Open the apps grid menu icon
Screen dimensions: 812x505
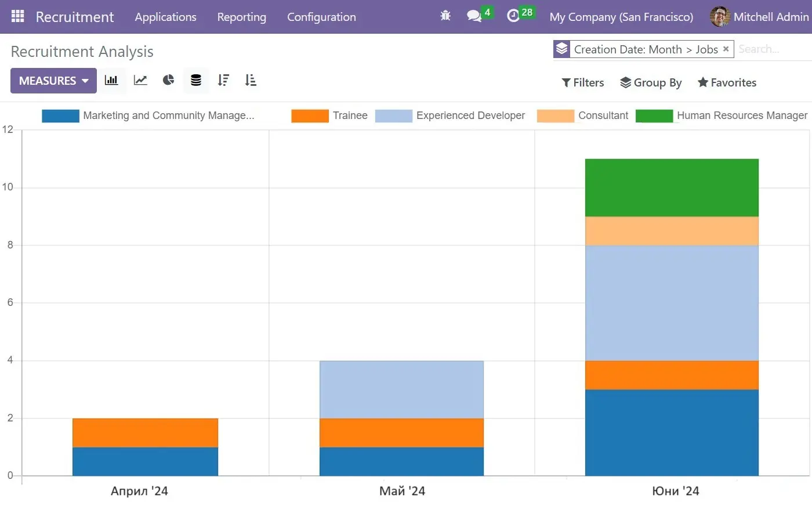pos(17,16)
